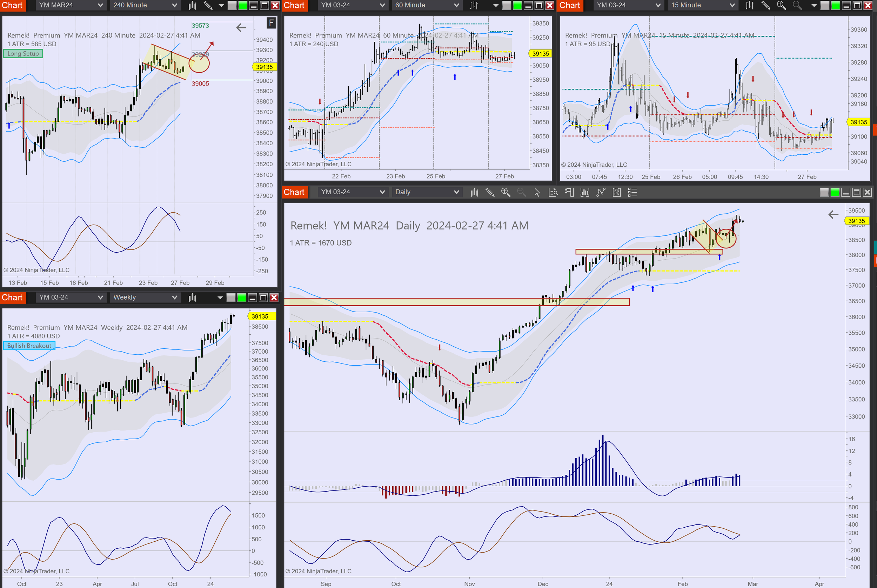Open Chart Trader icon on Daily chart toolbar

(x=569, y=192)
